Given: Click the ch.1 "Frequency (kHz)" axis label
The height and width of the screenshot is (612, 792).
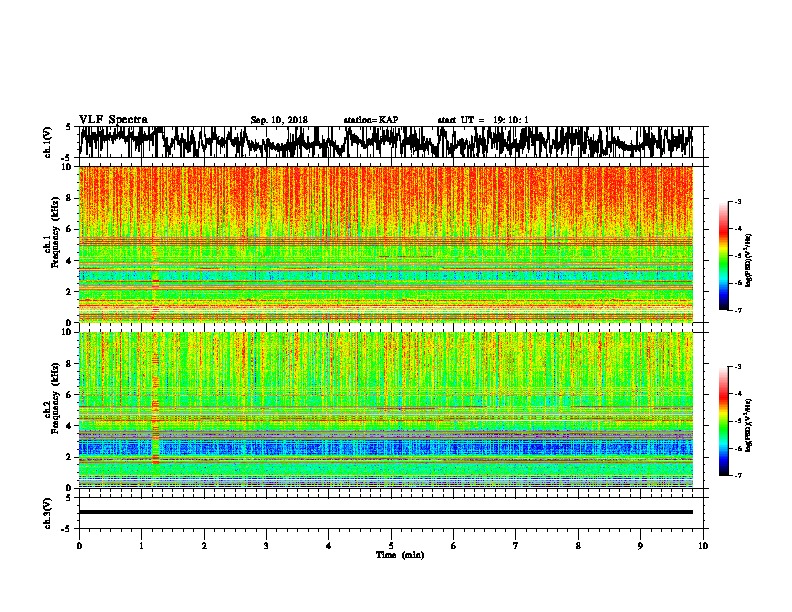Looking at the screenshot, I should point(55,233).
